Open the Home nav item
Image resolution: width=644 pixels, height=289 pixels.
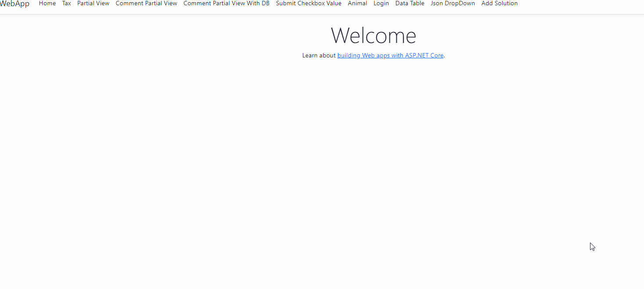click(47, 4)
